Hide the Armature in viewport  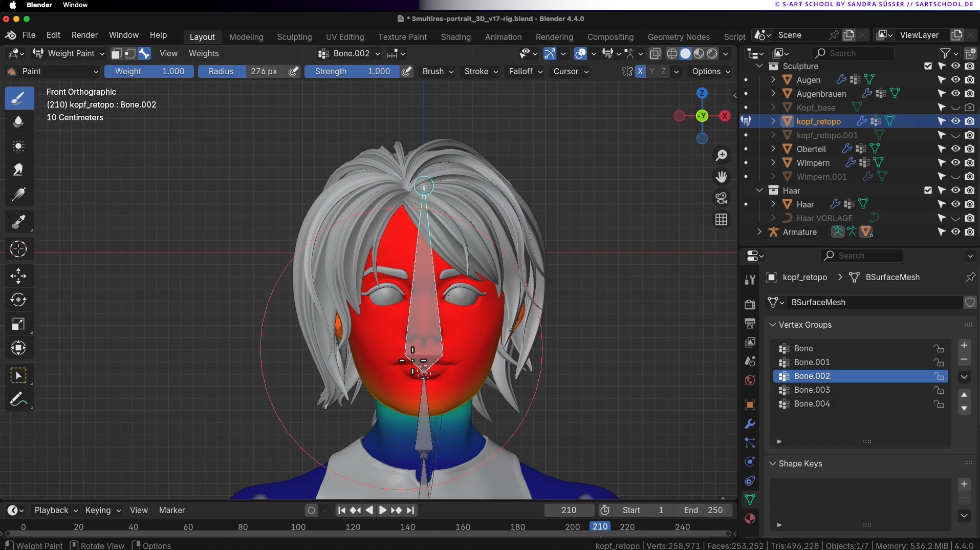click(x=955, y=232)
